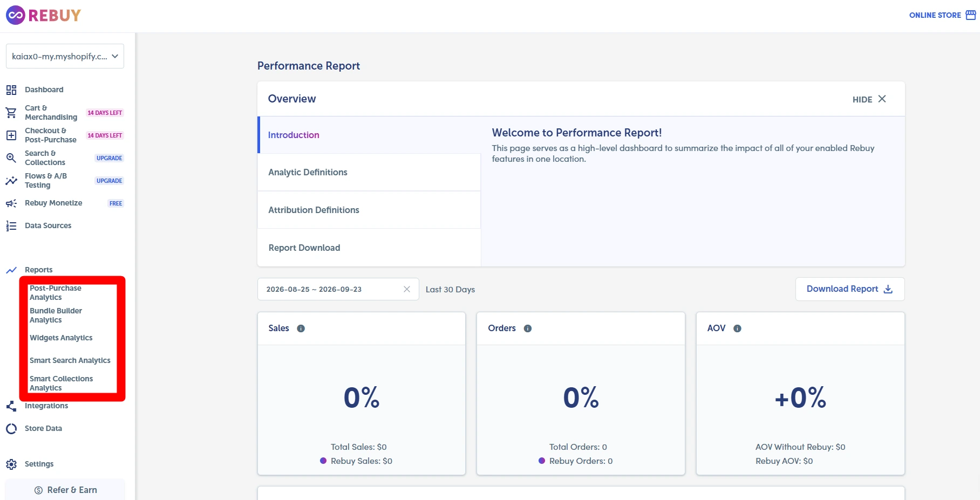980x500 pixels.
Task: Select the Analytic Definitions tab
Action: coord(369,172)
